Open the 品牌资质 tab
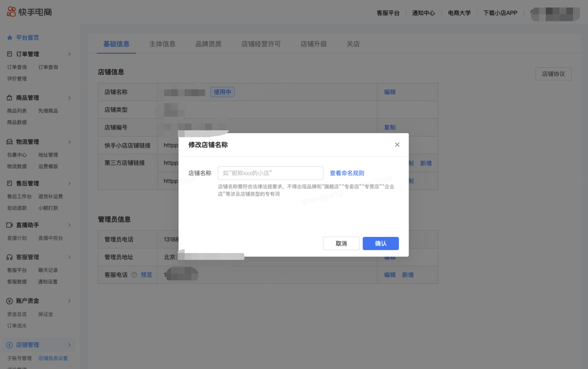 pos(208,44)
